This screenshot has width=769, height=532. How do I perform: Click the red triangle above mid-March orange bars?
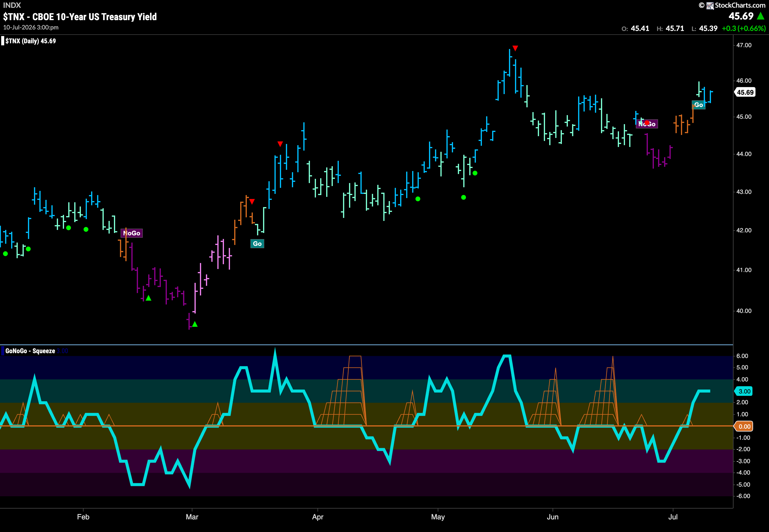(252, 202)
